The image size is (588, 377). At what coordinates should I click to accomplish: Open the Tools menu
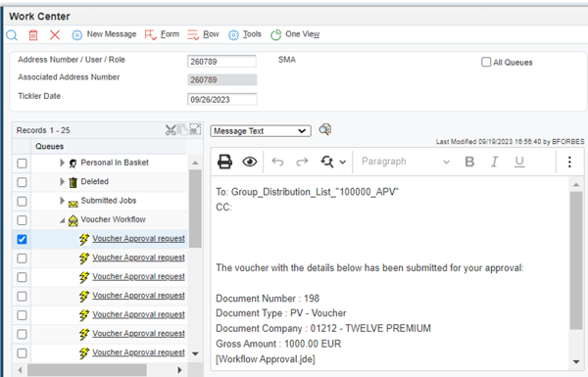pos(252,34)
